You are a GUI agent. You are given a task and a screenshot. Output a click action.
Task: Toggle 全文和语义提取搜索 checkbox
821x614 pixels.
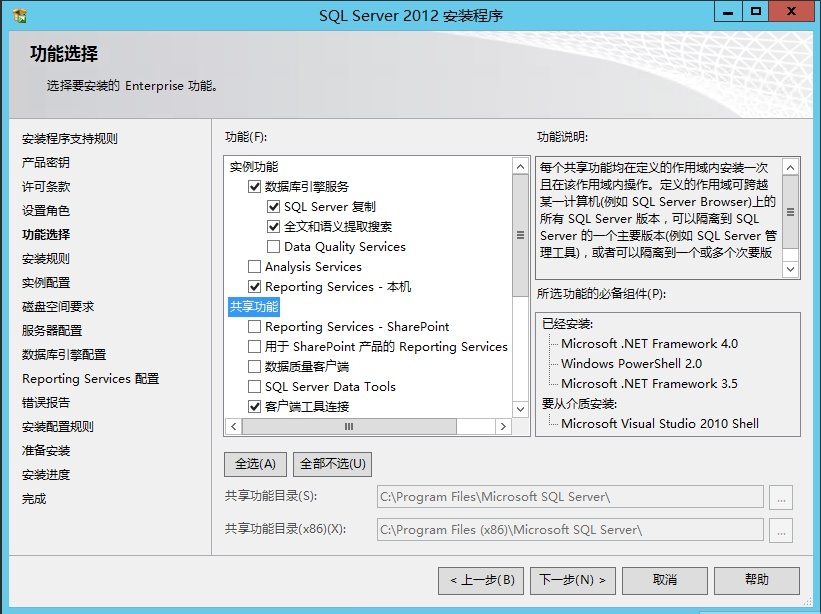point(273,226)
